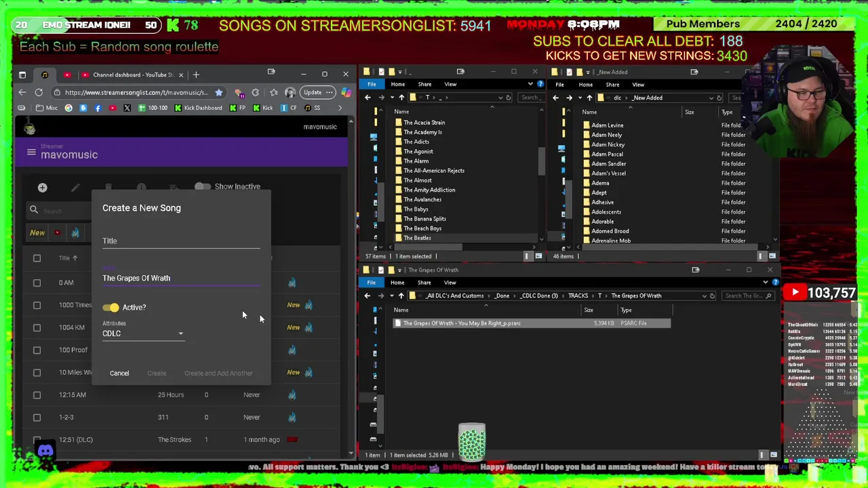Open Home tab in _New Added window

tap(585, 85)
